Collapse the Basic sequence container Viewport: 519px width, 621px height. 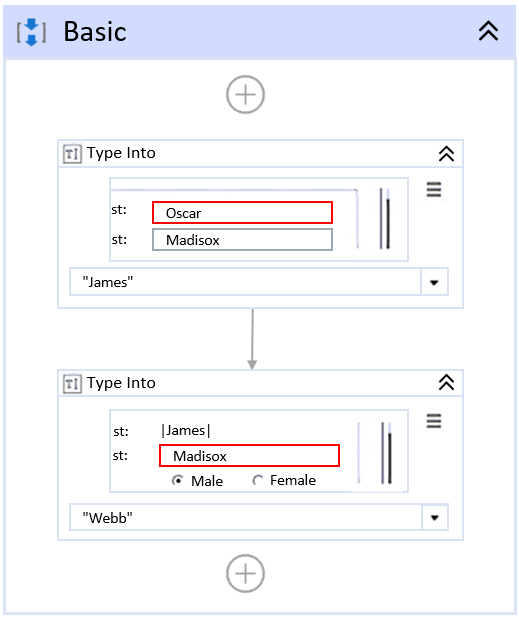coord(488,31)
